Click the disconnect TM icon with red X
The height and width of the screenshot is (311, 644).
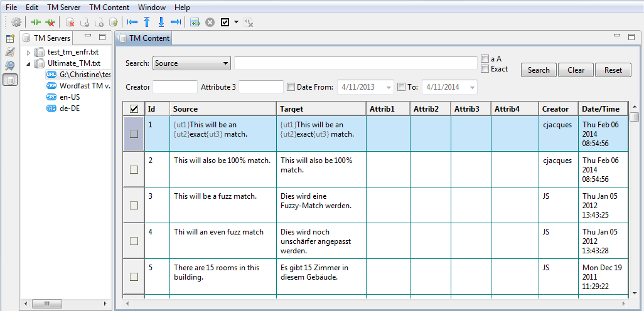[50, 23]
